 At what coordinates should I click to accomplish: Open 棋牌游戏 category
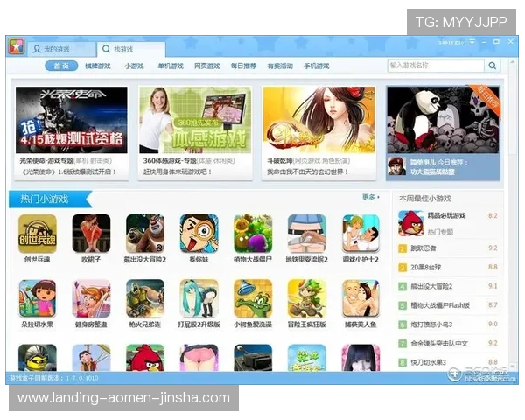pyautogui.click(x=98, y=66)
